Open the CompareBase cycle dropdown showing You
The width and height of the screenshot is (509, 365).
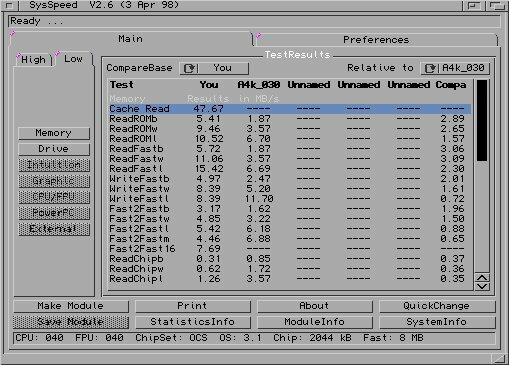click(214, 68)
